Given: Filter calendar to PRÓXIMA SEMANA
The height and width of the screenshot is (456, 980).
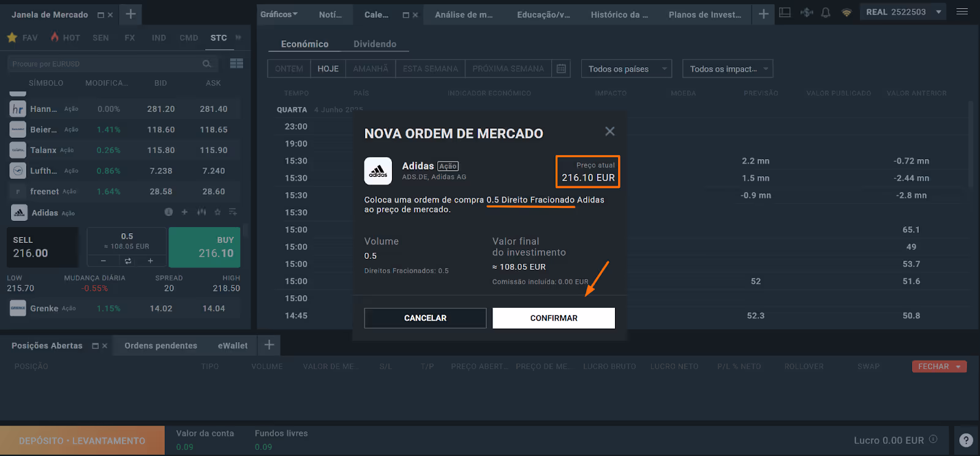Looking at the screenshot, I should point(508,69).
